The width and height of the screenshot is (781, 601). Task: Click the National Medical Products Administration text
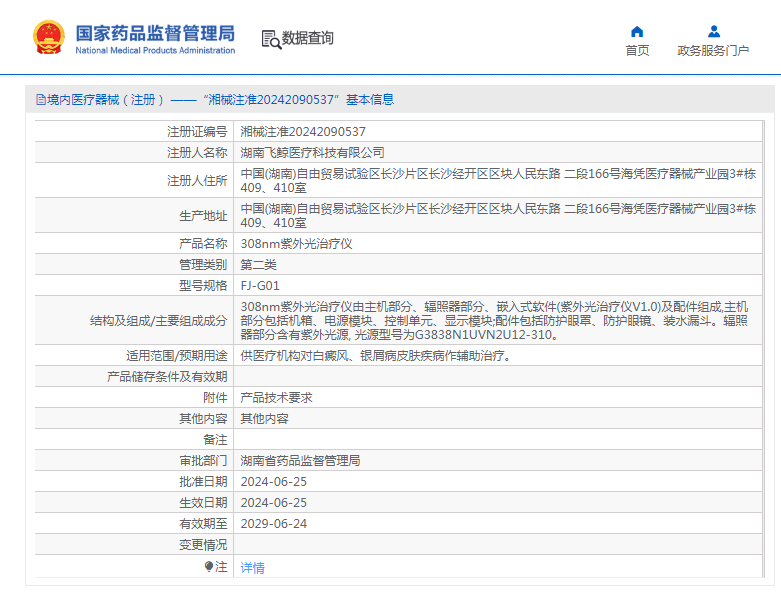tap(155, 50)
